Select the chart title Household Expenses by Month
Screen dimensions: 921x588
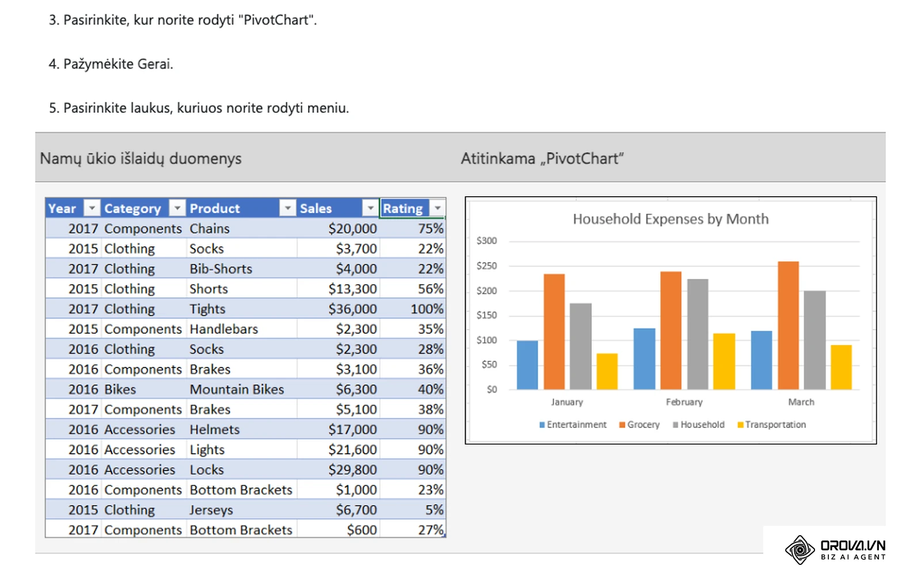pos(671,219)
